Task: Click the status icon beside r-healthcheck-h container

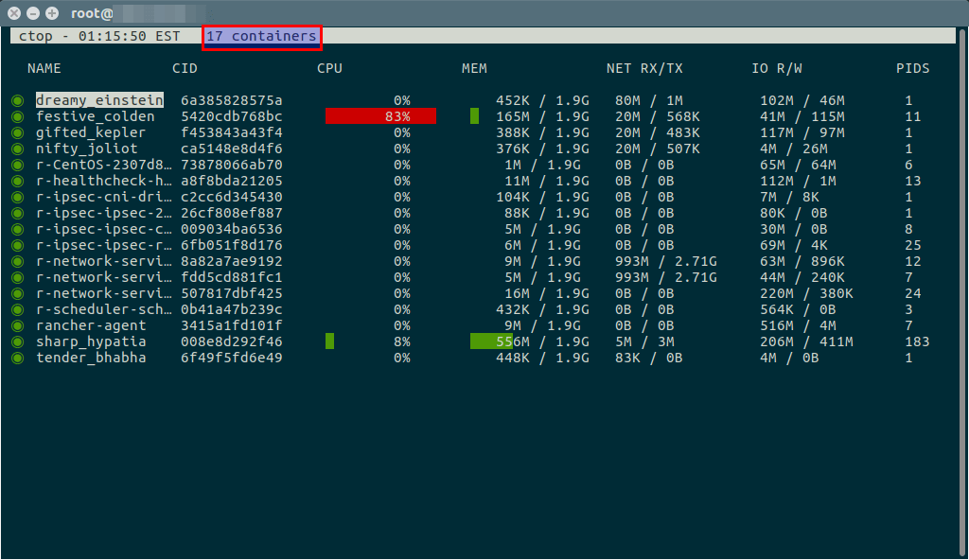Action: tap(17, 181)
